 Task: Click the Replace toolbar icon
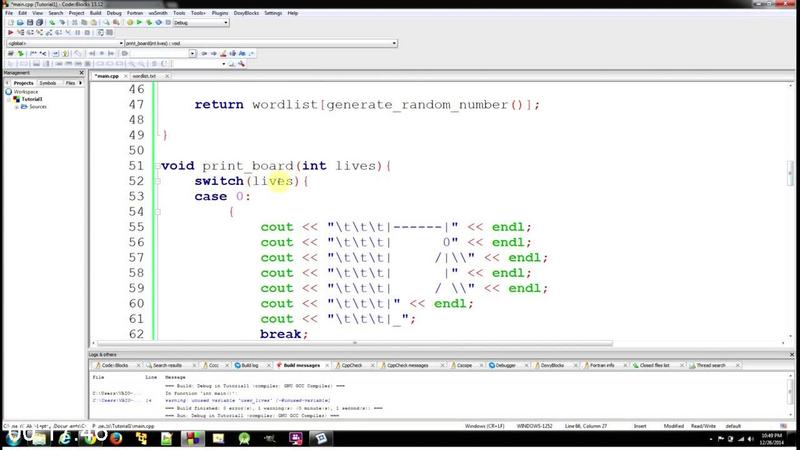[x=116, y=22]
